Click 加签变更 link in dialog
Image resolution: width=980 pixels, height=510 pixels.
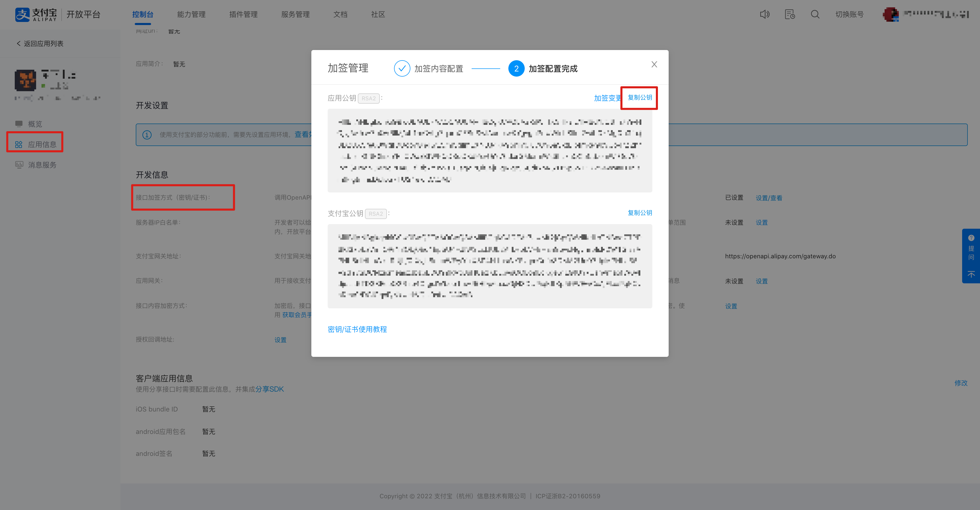[608, 98]
